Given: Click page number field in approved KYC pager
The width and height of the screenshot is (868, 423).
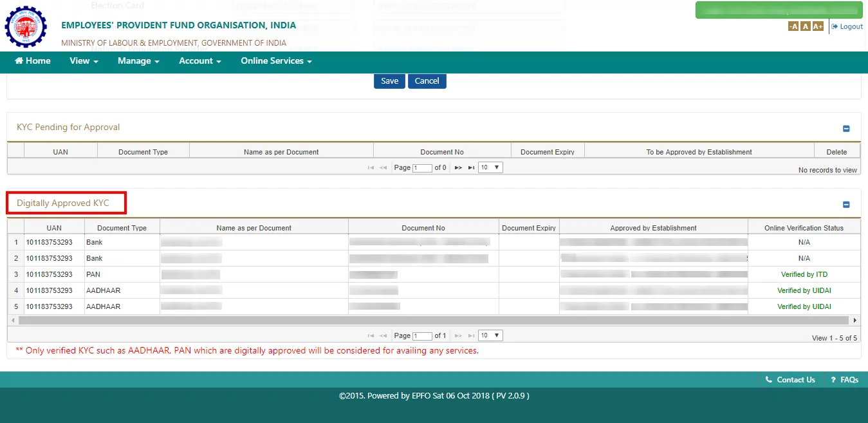Looking at the screenshot, I should [x=423, y=336].
